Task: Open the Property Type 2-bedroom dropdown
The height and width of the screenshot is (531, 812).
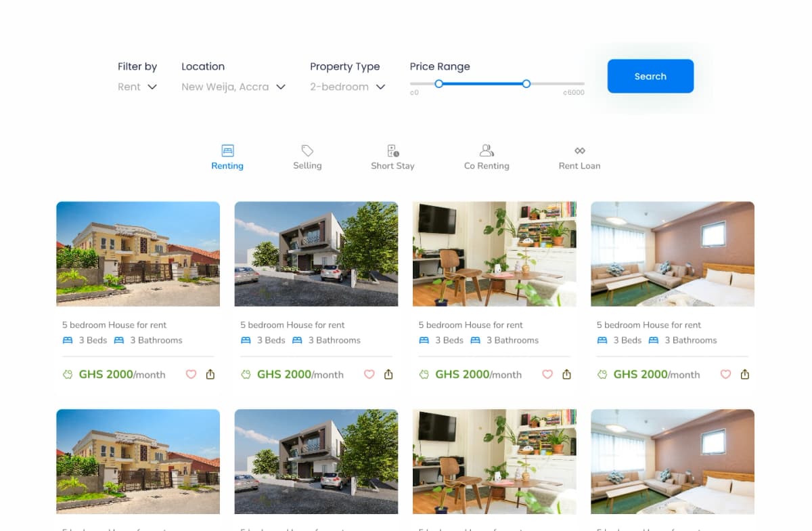Action: pos(348,87)
